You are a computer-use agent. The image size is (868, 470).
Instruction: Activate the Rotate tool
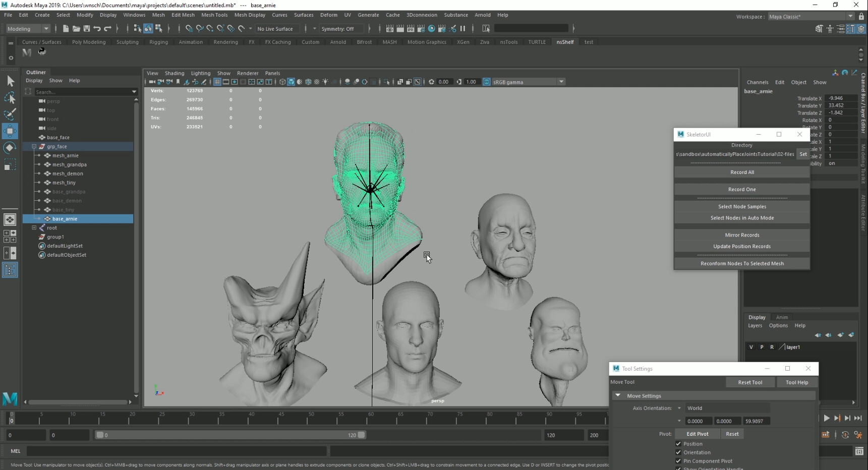(10, 148)
